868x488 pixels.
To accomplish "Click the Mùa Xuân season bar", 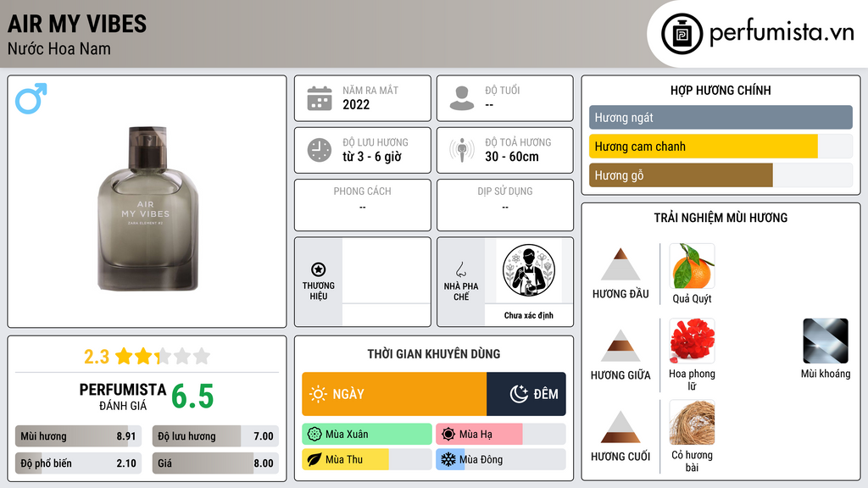I will tap(366, 435).
